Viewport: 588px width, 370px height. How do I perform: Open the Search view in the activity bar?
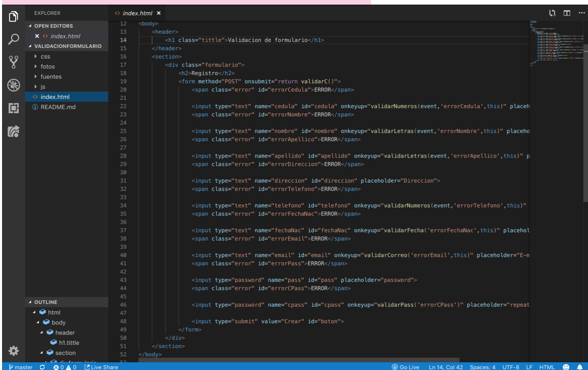coord(13,39)
